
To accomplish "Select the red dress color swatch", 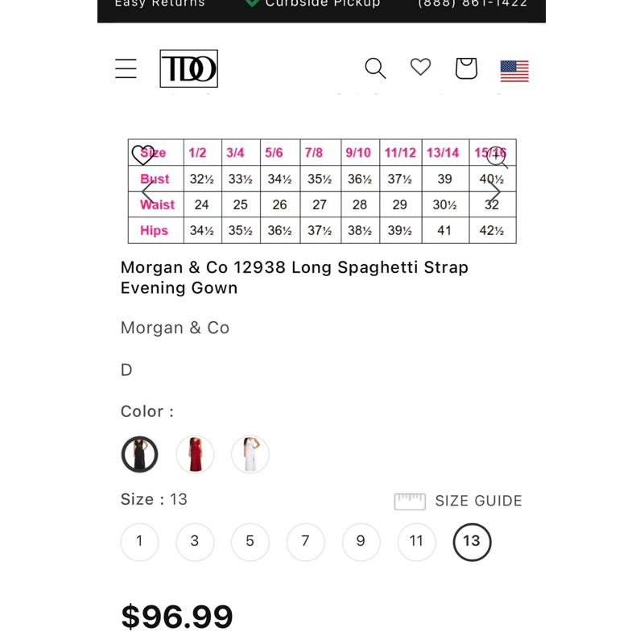I will pos(195,454).
